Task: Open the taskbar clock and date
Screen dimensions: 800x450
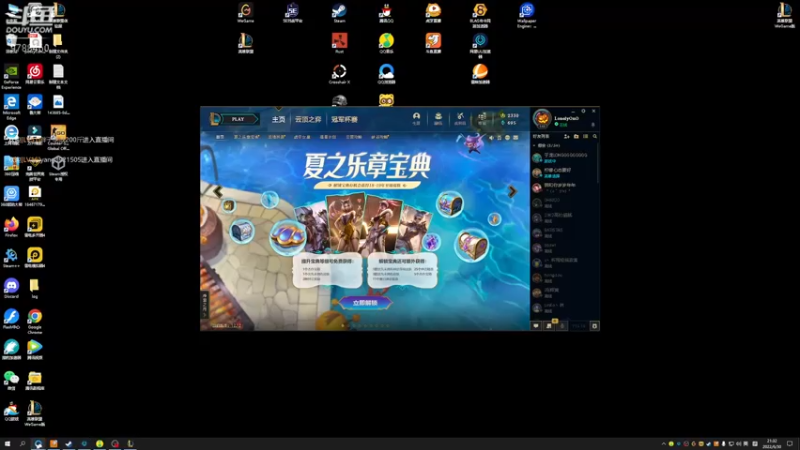Action: (x=772, y=444)
